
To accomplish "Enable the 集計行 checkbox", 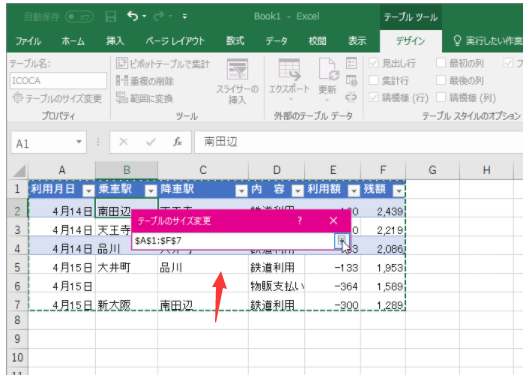I will pyautogui.click(x=373, y=80).
